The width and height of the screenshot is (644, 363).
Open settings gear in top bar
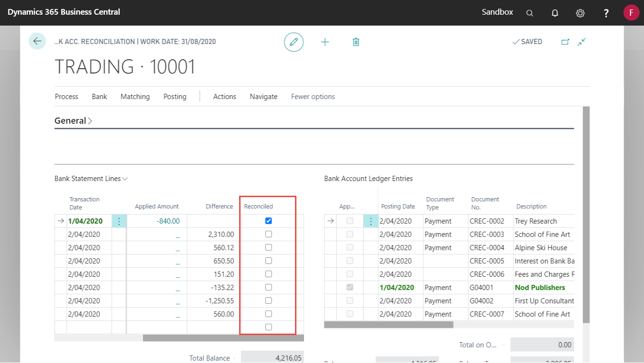(x=580, y=13)
